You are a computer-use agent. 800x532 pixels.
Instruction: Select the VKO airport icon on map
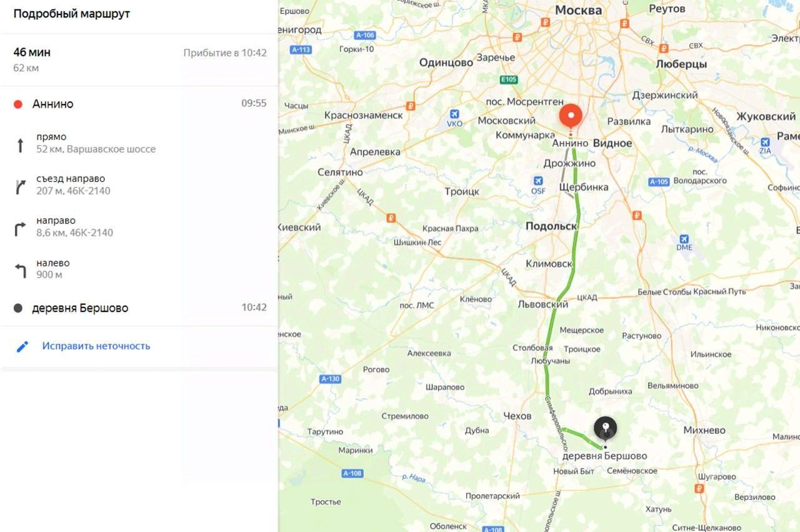454,114
